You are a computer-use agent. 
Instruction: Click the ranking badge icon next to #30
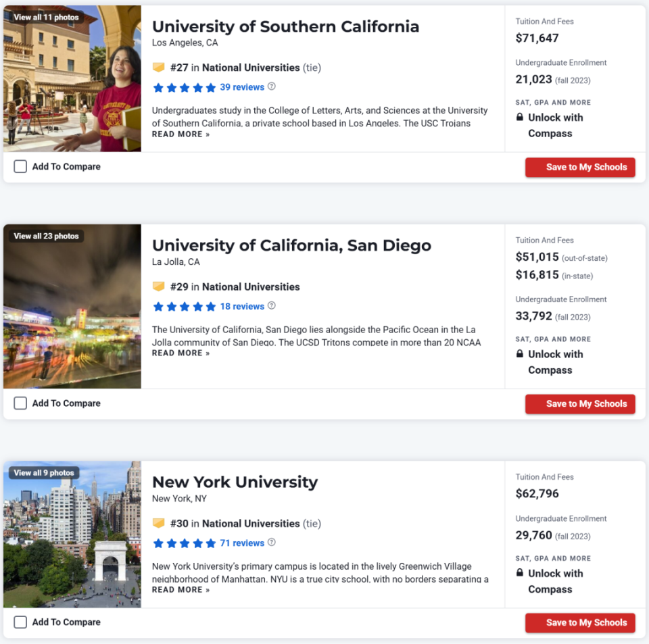click(158, 523)
